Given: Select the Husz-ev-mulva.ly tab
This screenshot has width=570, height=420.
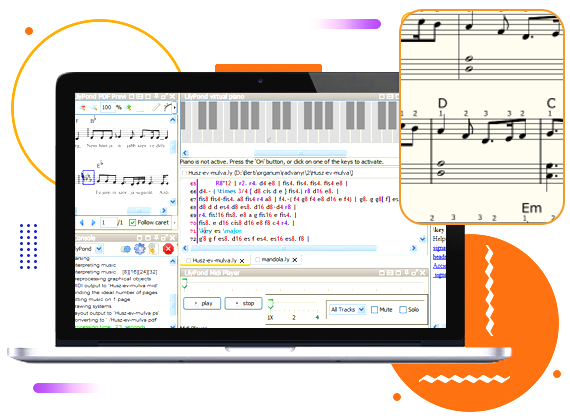Looking at the screenshot, I should [x=214, y=260].
